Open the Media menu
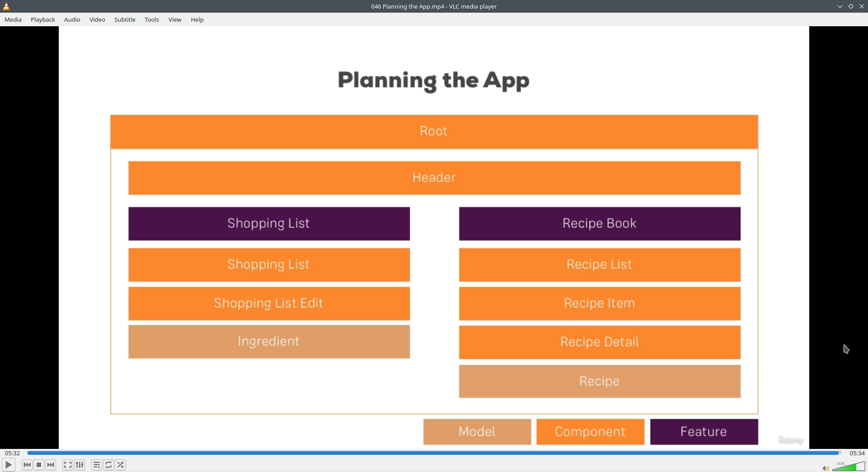Image resolution: width=868 pixels, height=472 pixels. click(13, 19)
